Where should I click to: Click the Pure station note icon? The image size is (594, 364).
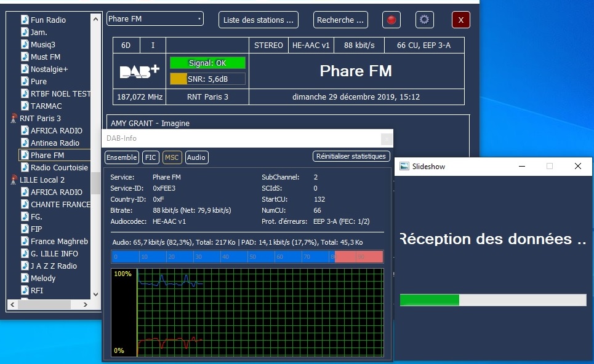tap(25, 81)
